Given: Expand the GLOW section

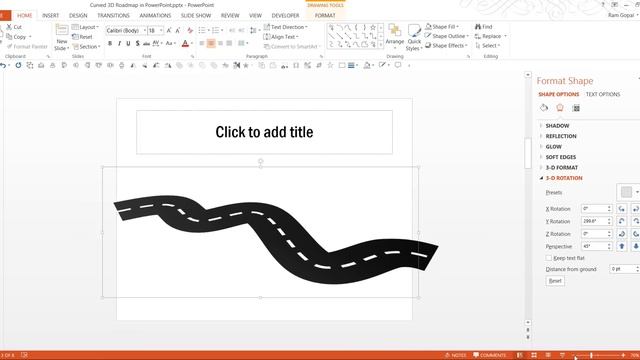Looking at the screenshot, I should tap(553, 147).
